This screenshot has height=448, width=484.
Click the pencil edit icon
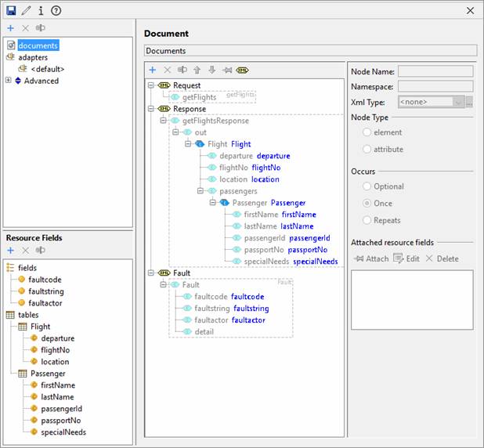tap(26, 10)
